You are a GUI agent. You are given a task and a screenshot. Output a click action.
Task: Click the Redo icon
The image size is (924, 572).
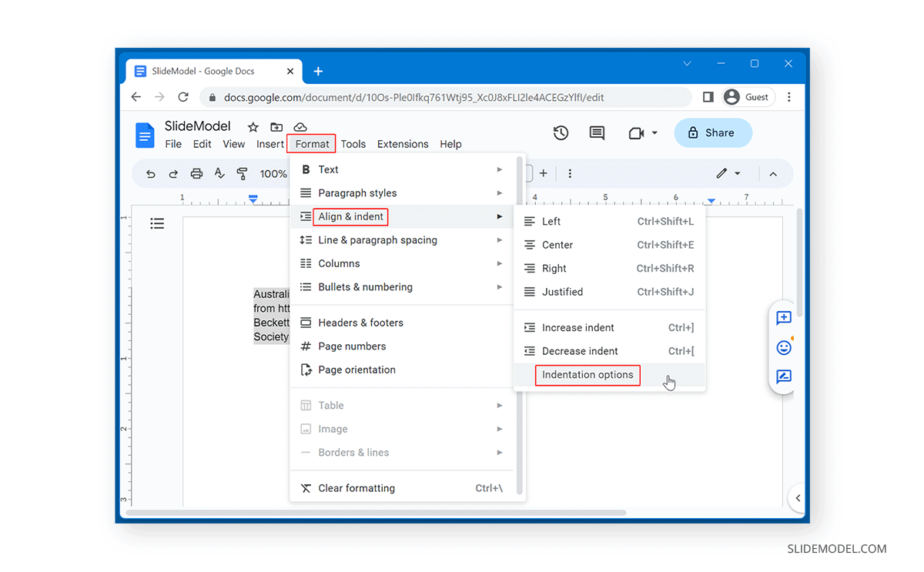click(x=173, y=173)
